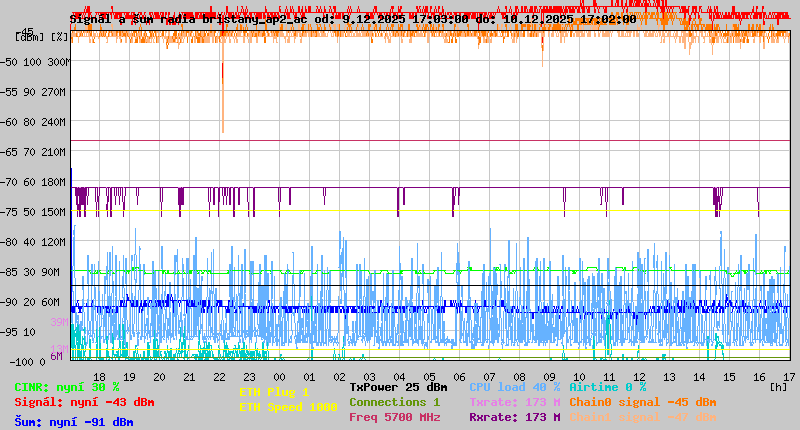Click the hour label '14' on the time axis
Viewport: 800px width, 430px height.
(699, 377)
